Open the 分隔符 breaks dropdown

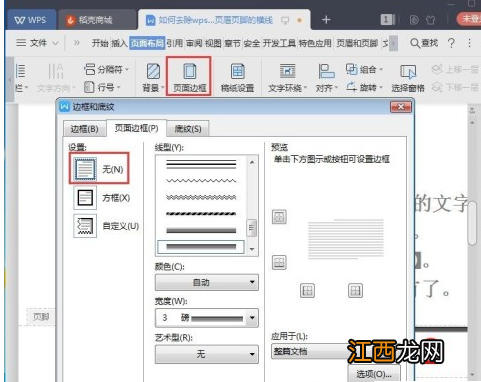point(106,69)
